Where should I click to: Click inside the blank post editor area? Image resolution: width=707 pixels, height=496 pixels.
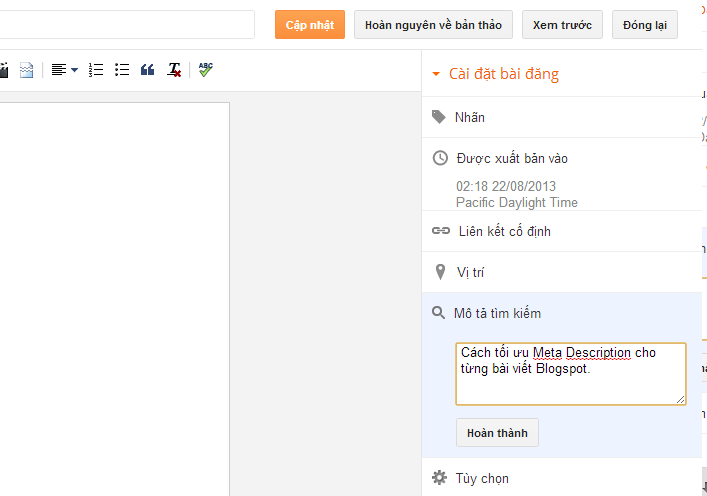point(115,299)
